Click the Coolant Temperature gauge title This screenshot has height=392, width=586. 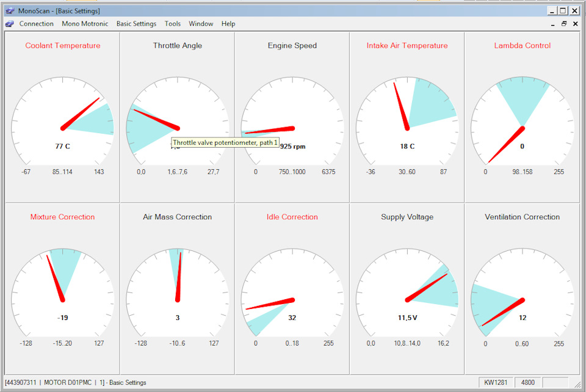pyautogui.click(x=63, y=46)
